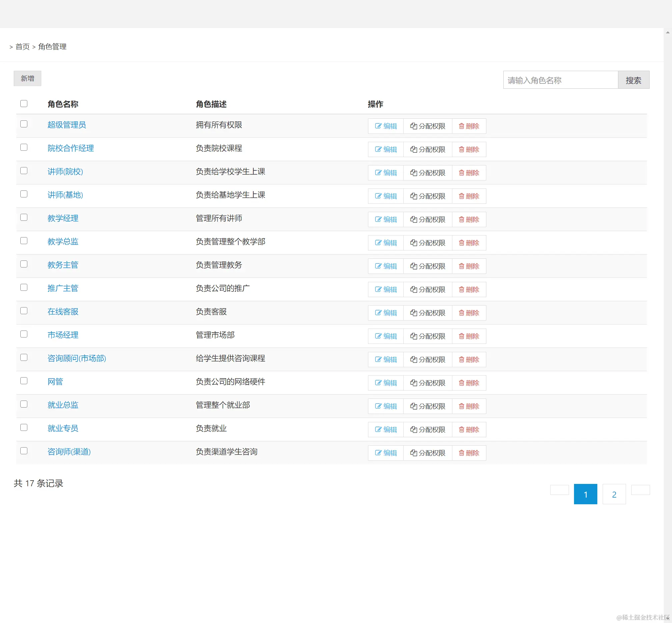This screenshot has width=672, height=623.
Task: Click delete trash icon for 院校合作经理
Action: tap(461, 149)
